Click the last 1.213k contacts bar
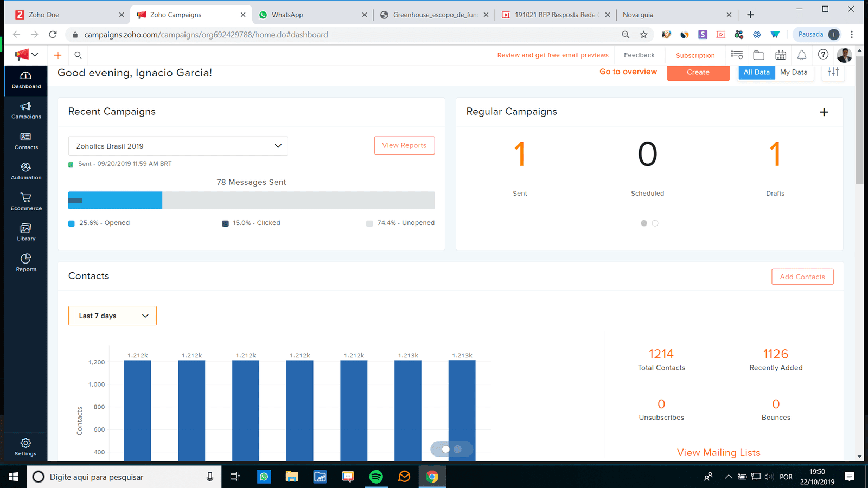Viewport: 868px width, 488px height. pyautogui.click(x=462, y=410)
